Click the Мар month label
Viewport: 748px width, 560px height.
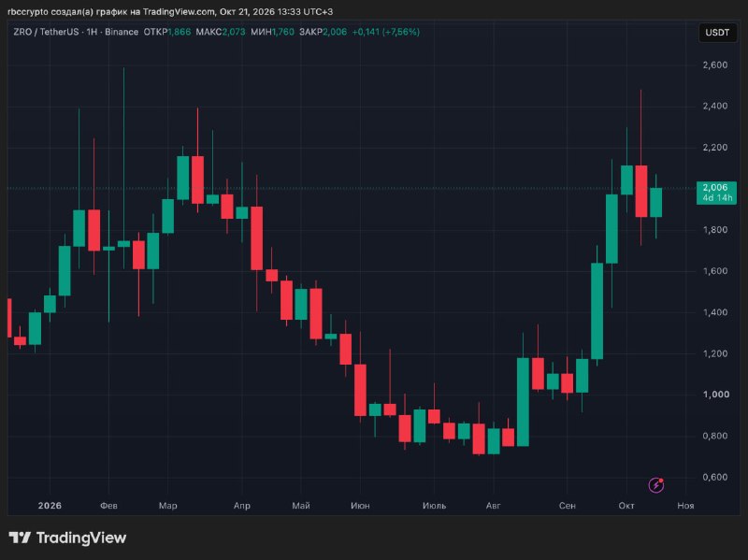point(168,506)
